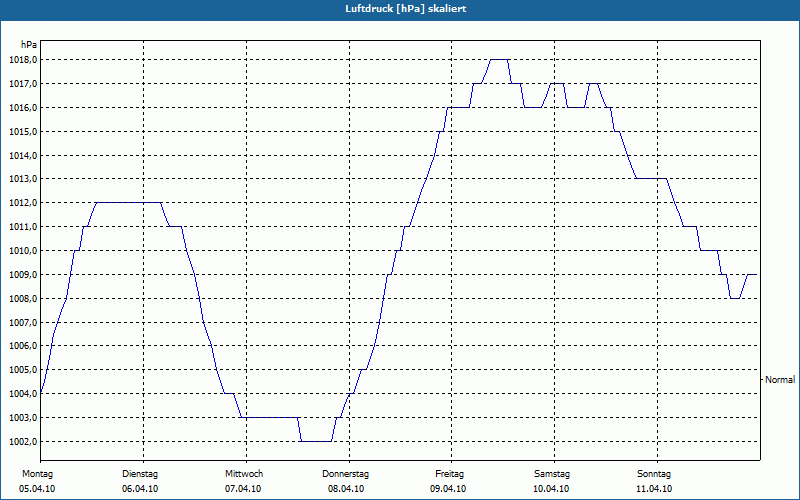Click the 'Sonntag' day label

tap(654, 474)
